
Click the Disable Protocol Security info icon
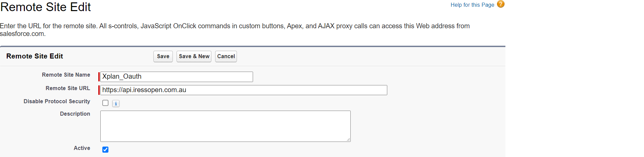coord(116,104)
